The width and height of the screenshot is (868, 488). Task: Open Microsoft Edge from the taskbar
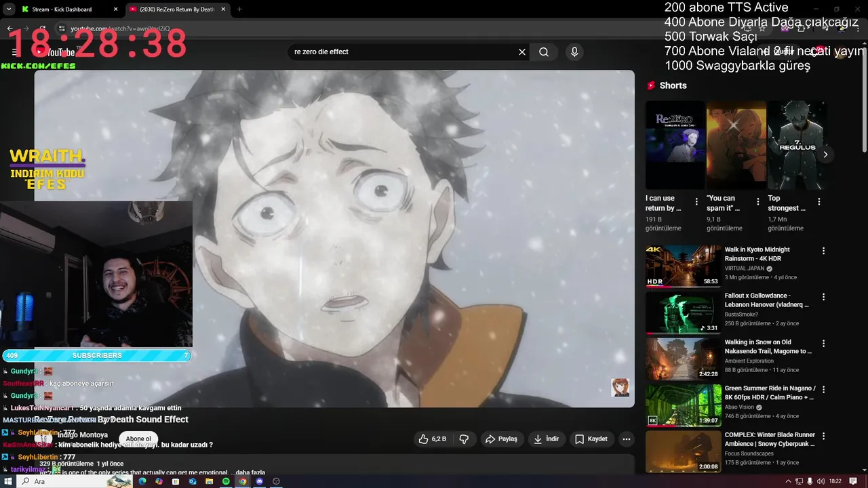coord(142,481)
